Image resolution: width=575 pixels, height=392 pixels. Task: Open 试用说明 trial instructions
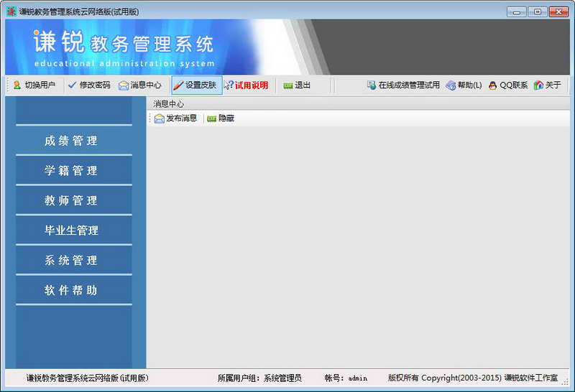[x=246, y=85]
